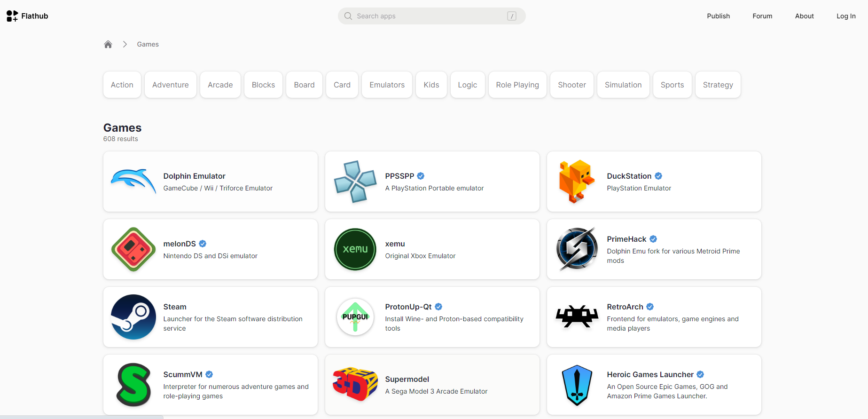The image size is (868, 419).
Task: Open the RetroArch invader icon
Action: click(x=577, y=317)
